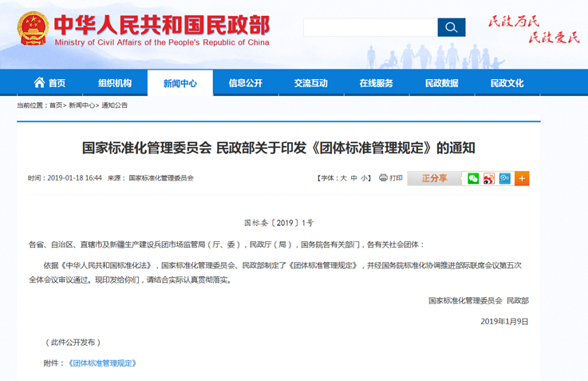588x381 pixels.
Task: Share via the blue Tencent Weibo icon
Action: (505, 178)
